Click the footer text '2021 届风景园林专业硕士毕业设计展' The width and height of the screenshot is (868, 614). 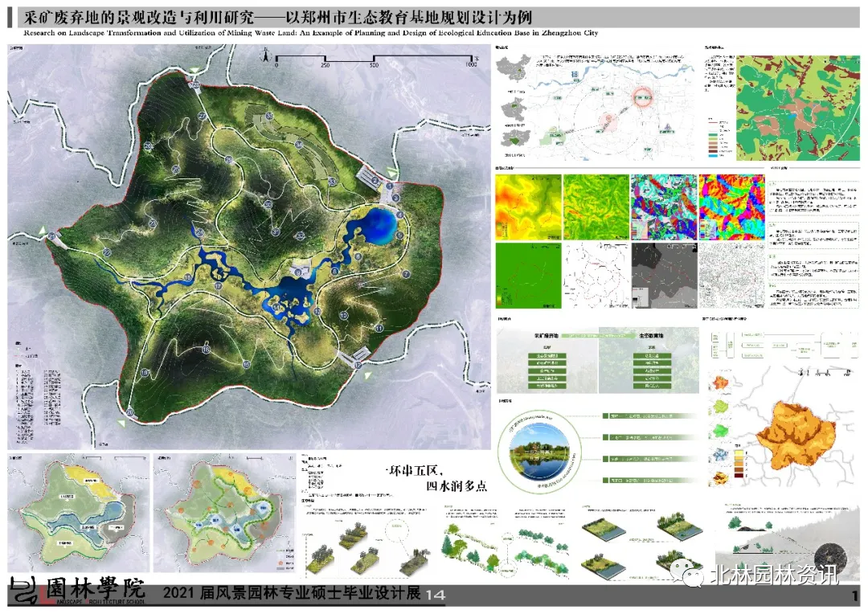(292, 593)
